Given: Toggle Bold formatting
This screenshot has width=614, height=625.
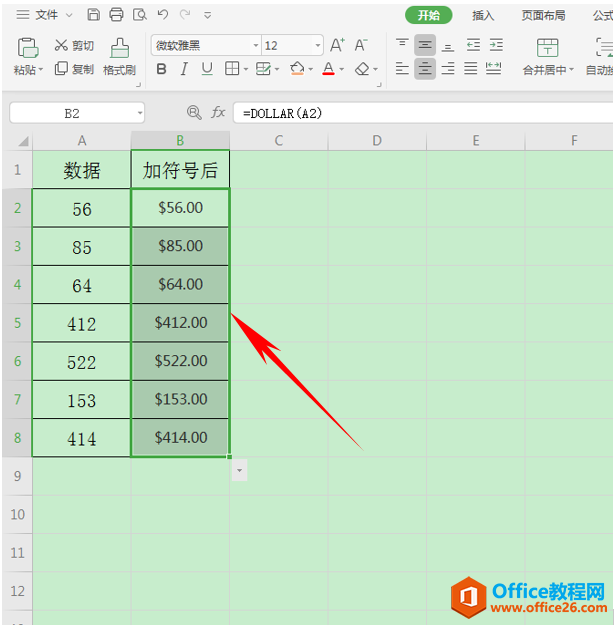Looking at the screenshot, I should pos(161,69).
